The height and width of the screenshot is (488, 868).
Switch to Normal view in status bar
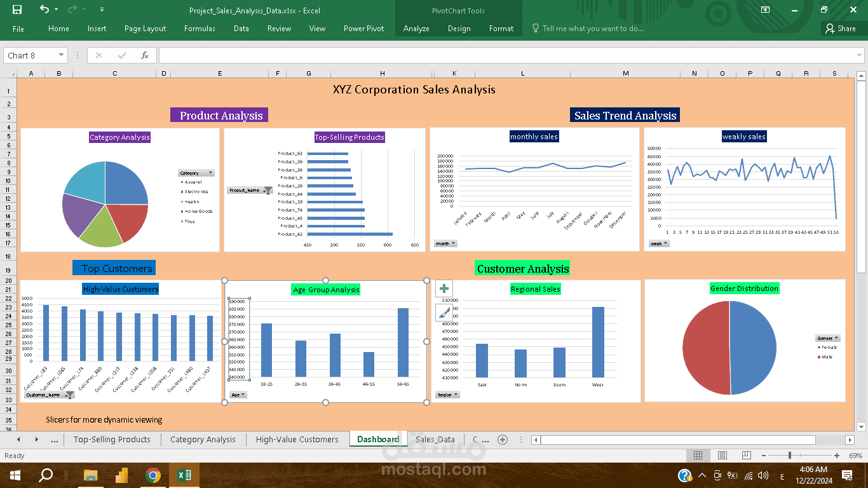[698, 456]
